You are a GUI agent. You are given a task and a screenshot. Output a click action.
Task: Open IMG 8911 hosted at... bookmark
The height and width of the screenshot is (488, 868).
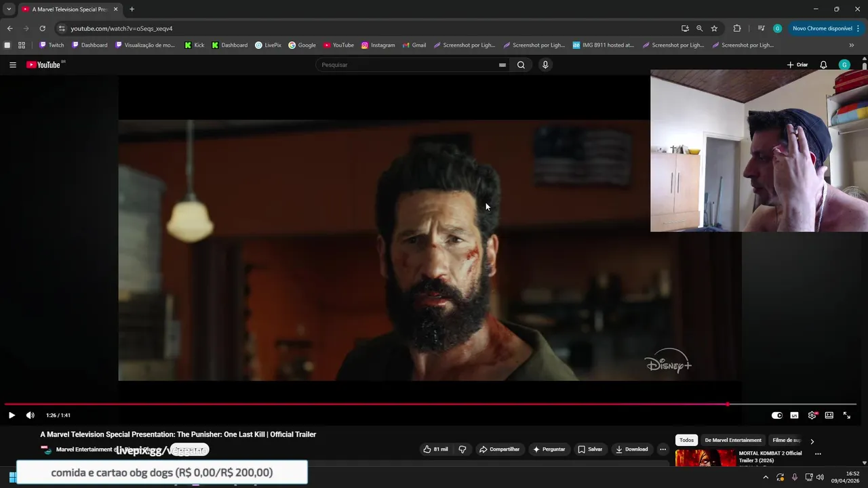coord(604,45)
